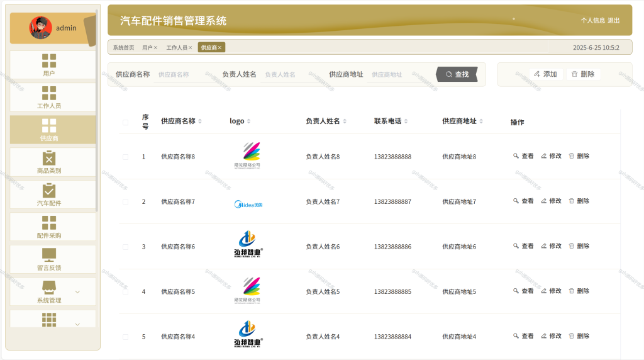This screenshot has height=360, width=644.
Task: Switch to the 用户 tab
Action: pyautogui.click(x=147, y=48)
